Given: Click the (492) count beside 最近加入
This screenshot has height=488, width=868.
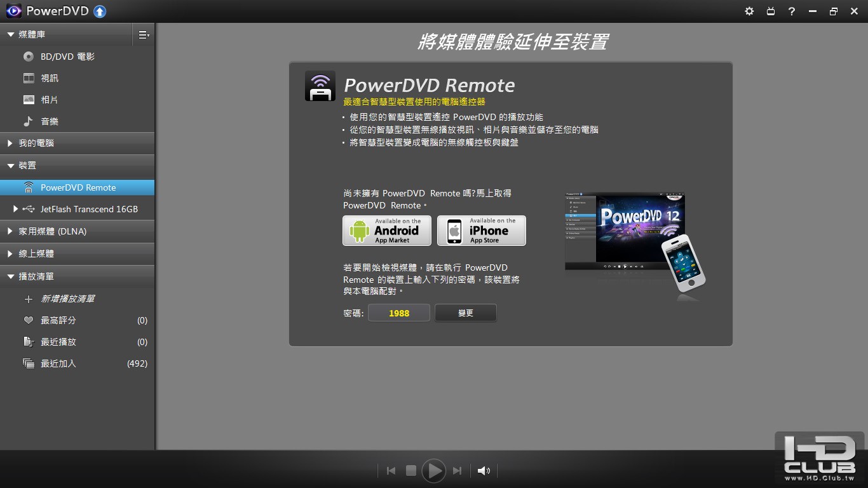Looking at the screenshot, I should (137, 363).
